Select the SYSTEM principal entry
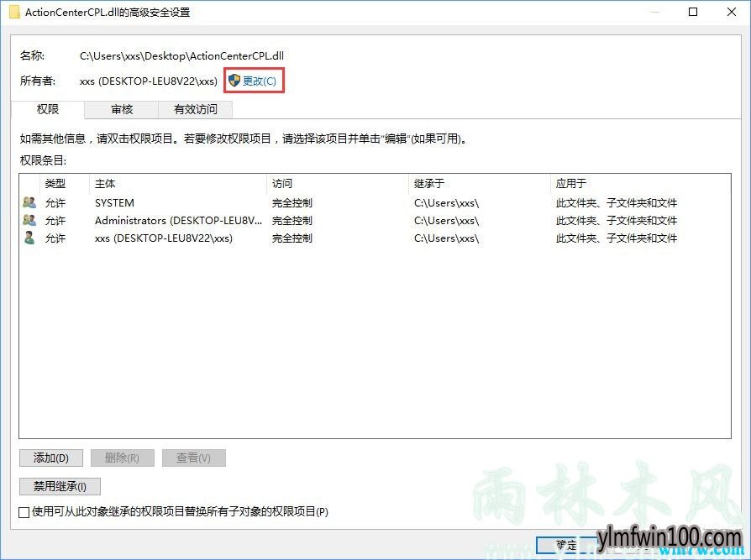 coord(114,203)
